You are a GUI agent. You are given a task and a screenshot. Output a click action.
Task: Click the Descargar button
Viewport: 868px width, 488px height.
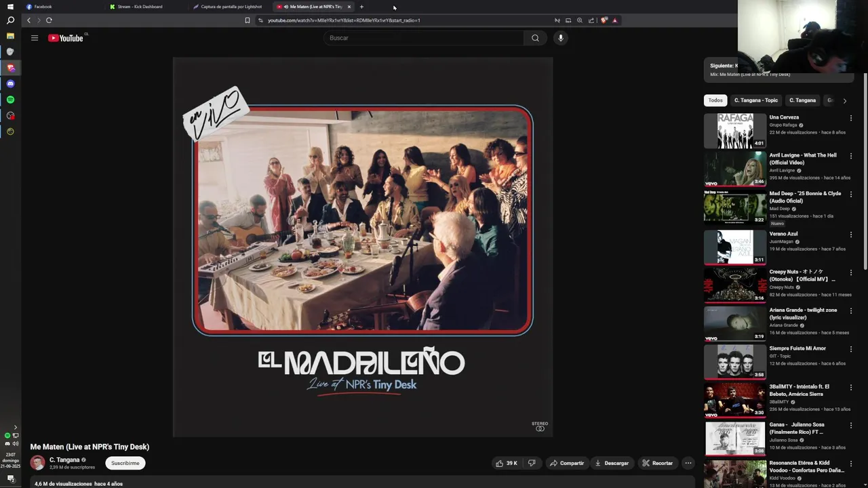click(x=611, y=463)
